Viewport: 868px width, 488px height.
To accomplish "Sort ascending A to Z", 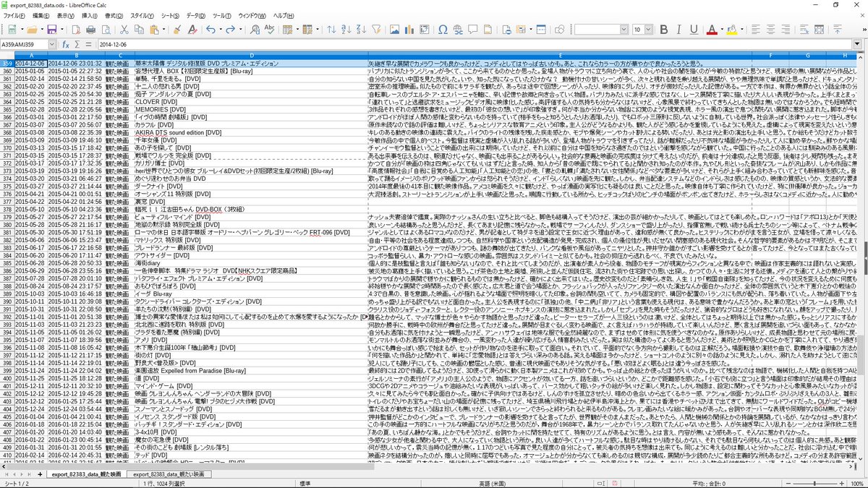I will tap(346, 30).
